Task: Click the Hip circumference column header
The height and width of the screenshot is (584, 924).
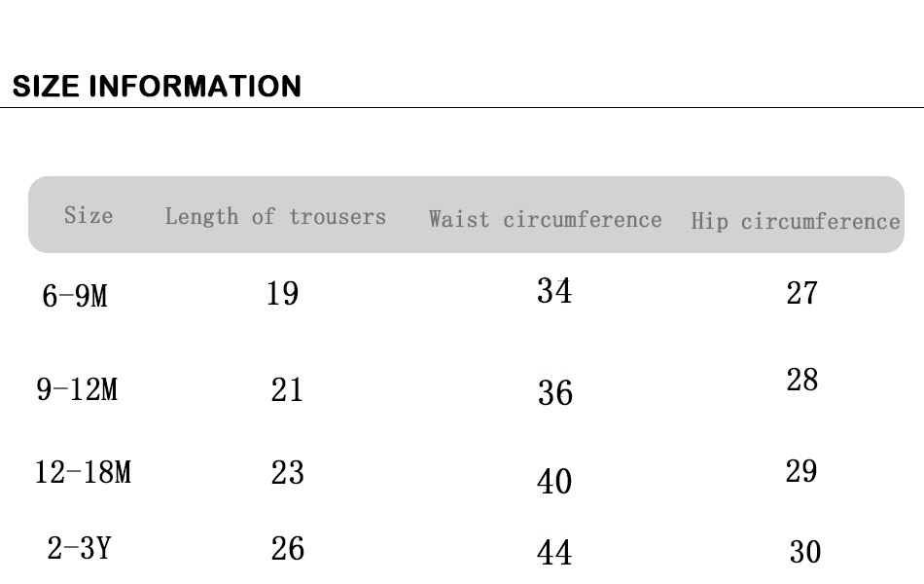Action: click(x=796, y=221)
